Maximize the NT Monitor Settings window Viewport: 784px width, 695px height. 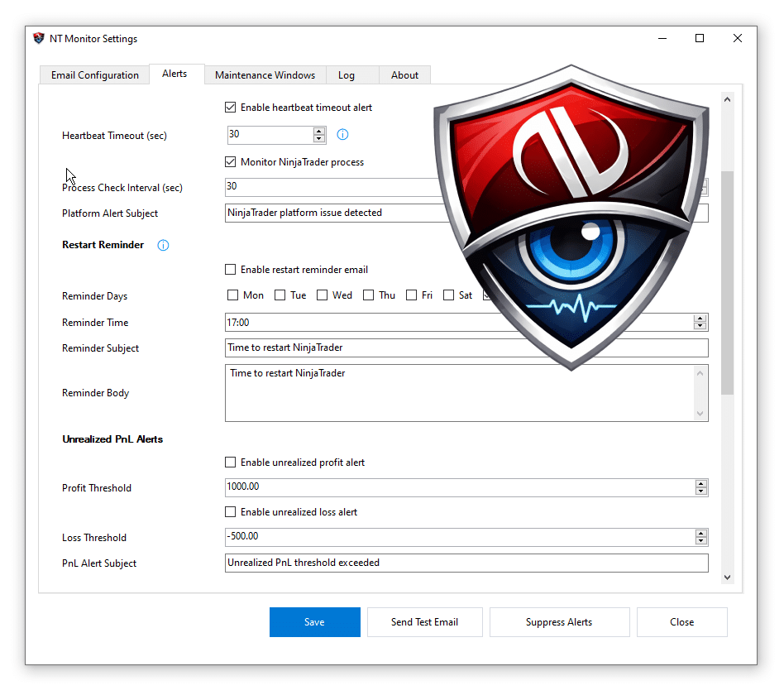700,39
